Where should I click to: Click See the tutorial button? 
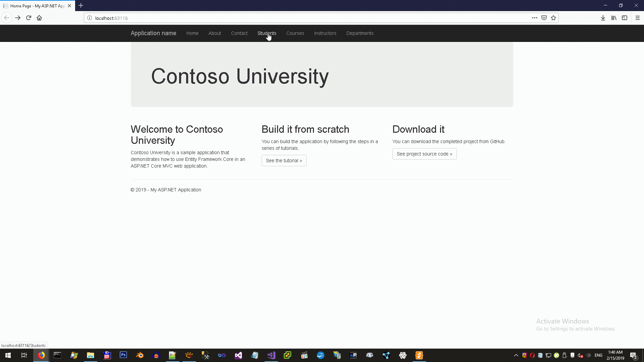(x=284, y=161)
